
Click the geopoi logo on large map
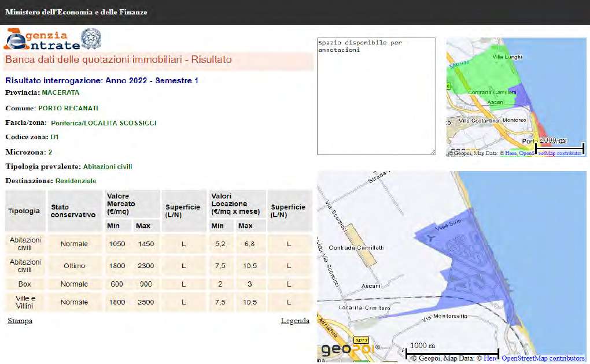[x=346, y=350]
